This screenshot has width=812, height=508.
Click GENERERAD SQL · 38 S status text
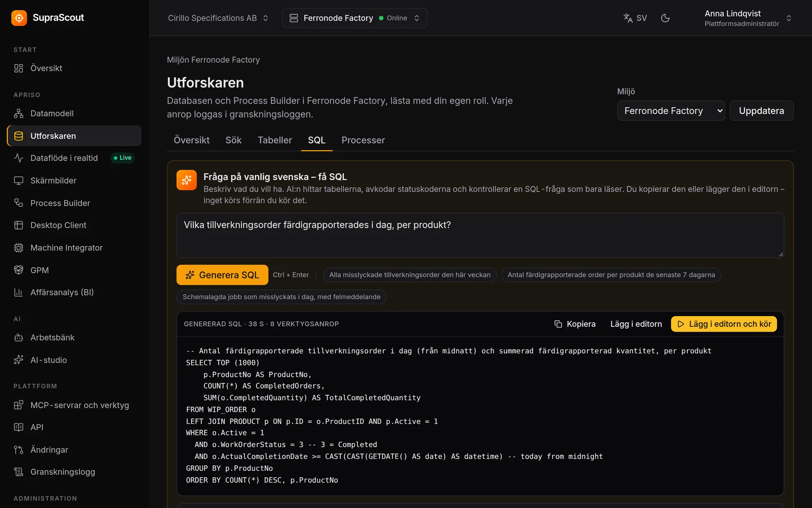[x=261, y=324]
